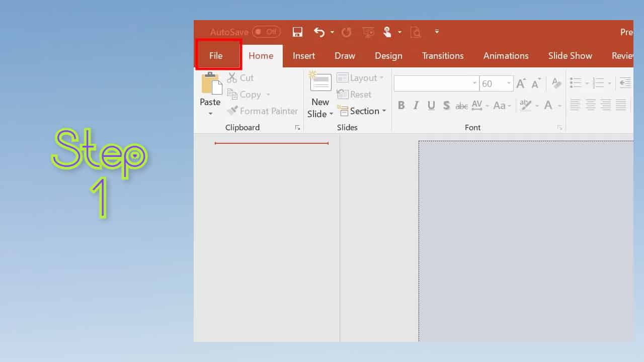Screen dimensions: 644x362
Task: Expand the Bullets dropdown arrow
Action: [x=587, y=83]
